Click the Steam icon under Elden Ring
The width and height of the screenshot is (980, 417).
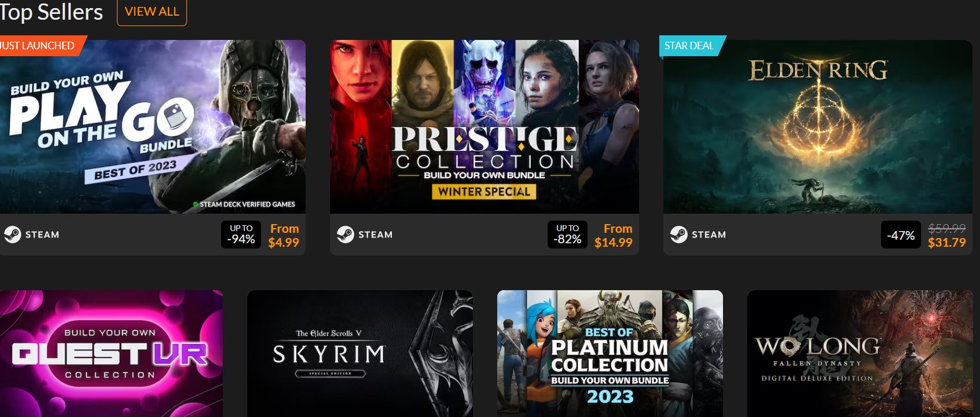(679, 235)
